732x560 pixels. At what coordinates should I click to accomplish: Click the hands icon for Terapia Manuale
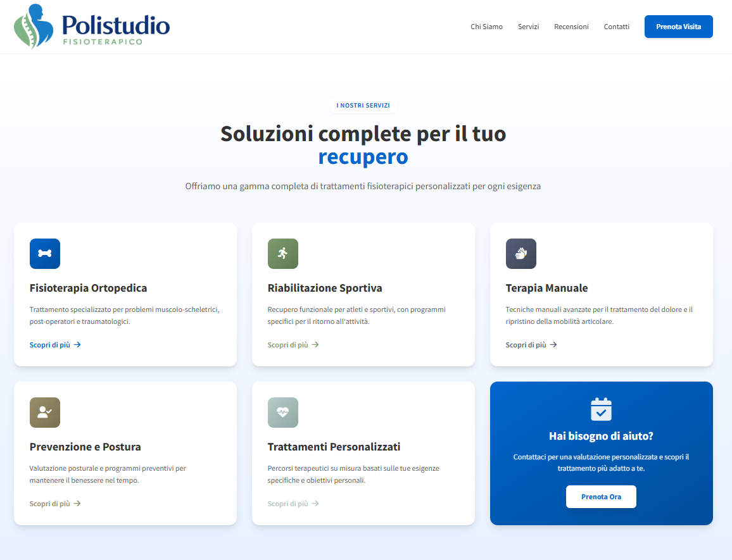pos(521,254)
